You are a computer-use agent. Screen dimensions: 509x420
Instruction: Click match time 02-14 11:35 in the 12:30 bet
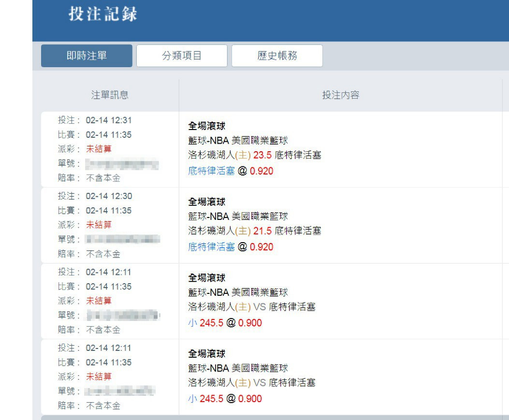(109, 211)
